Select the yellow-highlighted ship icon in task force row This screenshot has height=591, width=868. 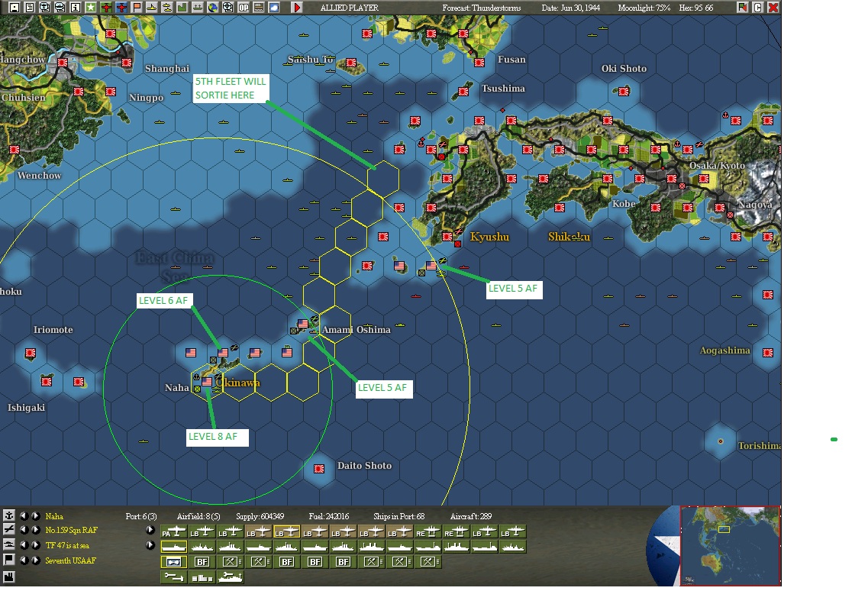click(x=174, y=547)
